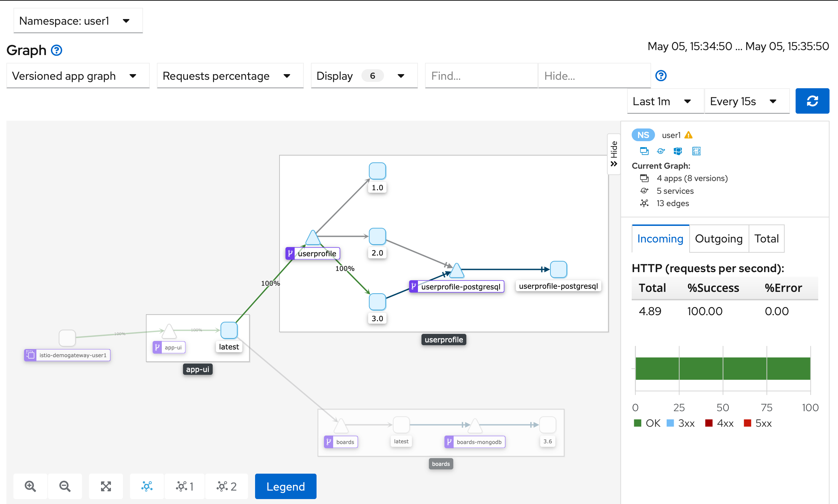
Task: Expand the Display options dropdown
Action: click(364, 76)
